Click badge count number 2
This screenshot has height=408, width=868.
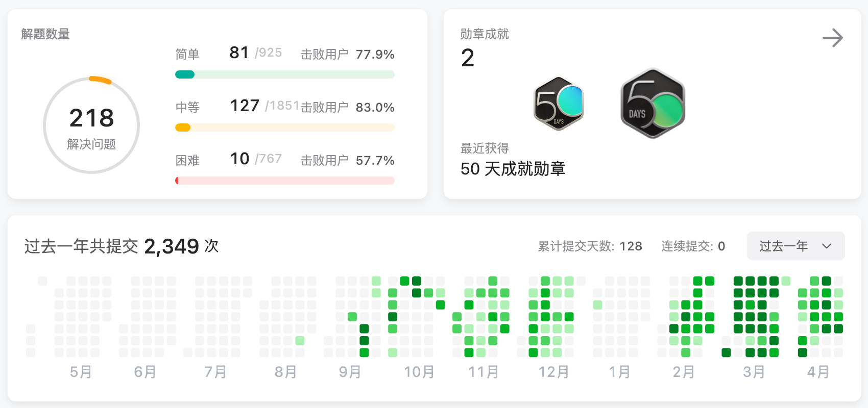(468, 58)
